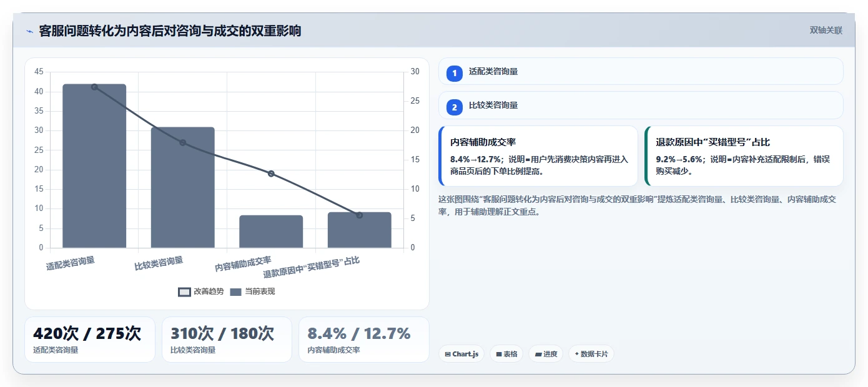Viewport: 868px width, 387px height.
Task: Click the 数据卡片 tag chip
Action: [591, 354]
